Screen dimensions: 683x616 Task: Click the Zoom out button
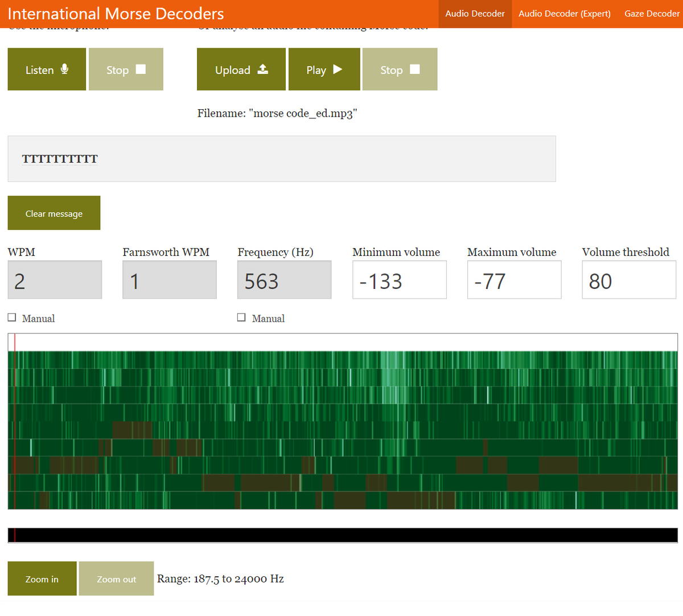(116, 579)
